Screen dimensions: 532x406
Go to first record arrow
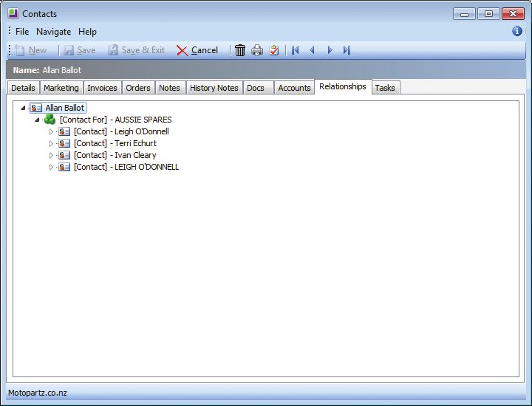[295, 50]
